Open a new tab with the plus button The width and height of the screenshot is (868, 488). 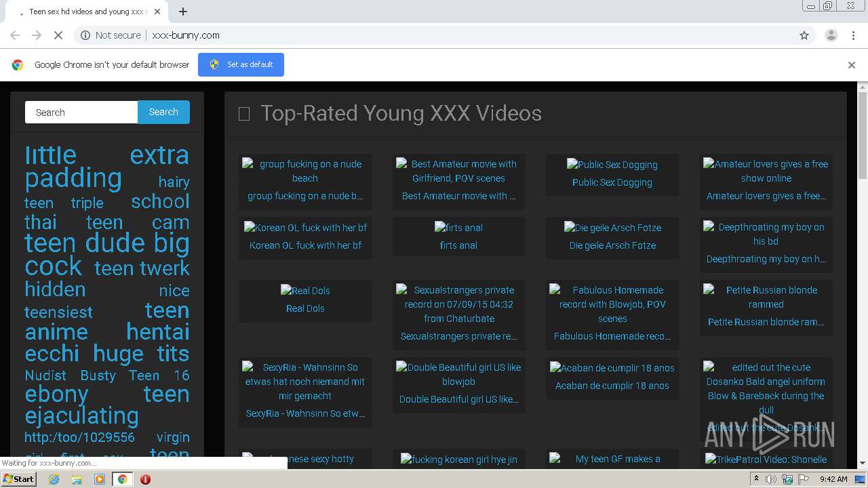click(183, 12)
